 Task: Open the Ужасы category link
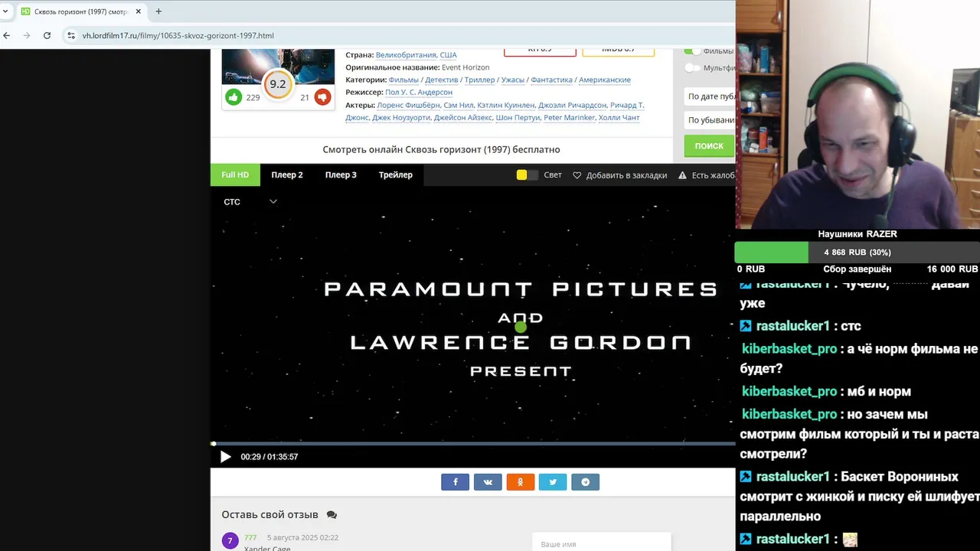coord(513,80)
